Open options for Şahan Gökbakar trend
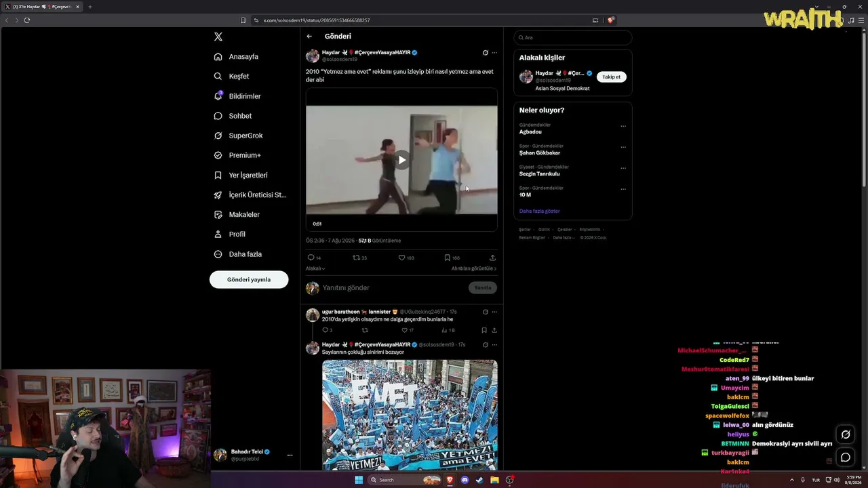The image size is (868, 488). pyautogui.click(x=623, y=147)
